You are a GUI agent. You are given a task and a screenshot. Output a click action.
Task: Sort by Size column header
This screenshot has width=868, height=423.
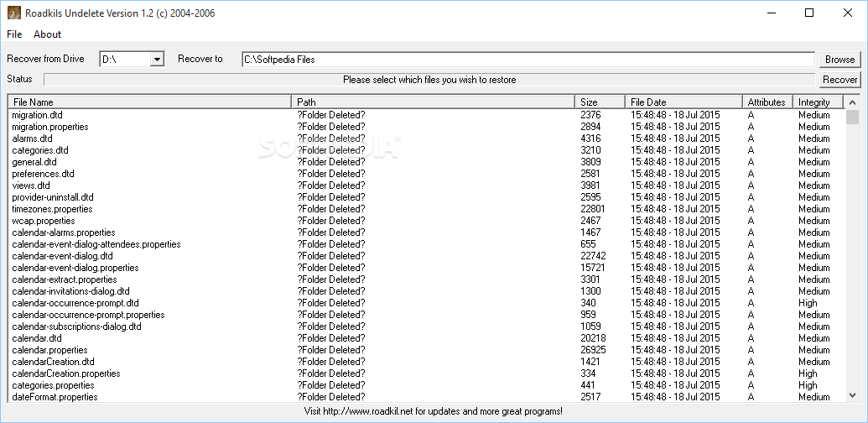point(600,102)
